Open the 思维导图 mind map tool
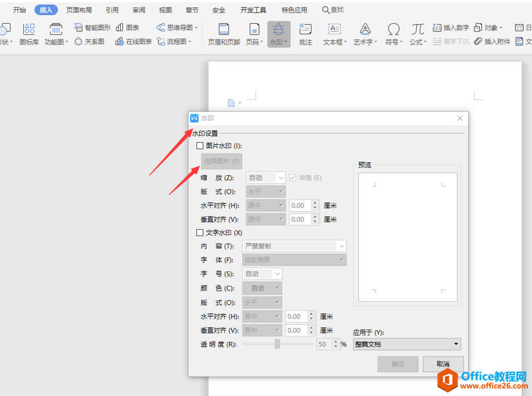532x396 pixels. pyautogui.click(x=177, y=27)
